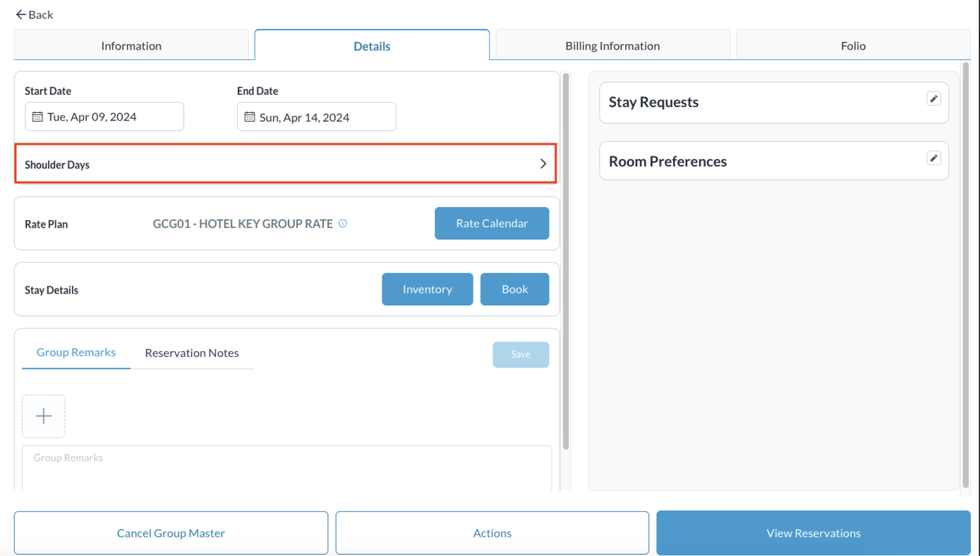Click the plus icon to add a remark
Viewport: 980px width, 556px height.
[x=44, y=416]
